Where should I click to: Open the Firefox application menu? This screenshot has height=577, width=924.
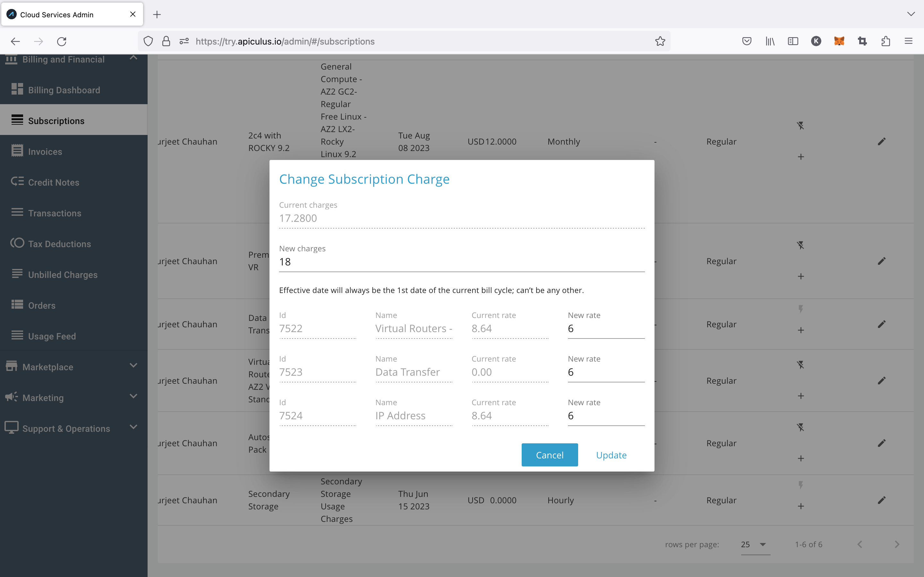pos(908,41)
